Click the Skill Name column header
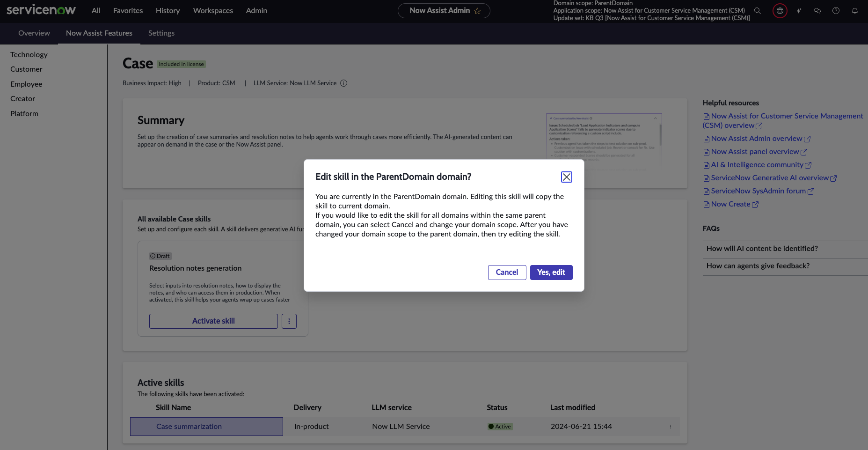868x450 pixels. (x=174, y=408)
